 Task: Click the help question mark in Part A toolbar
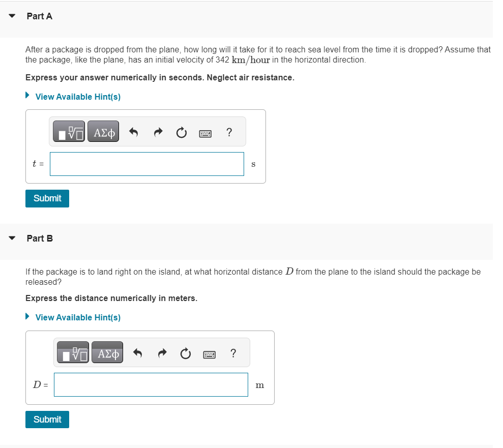coord(229,132)
